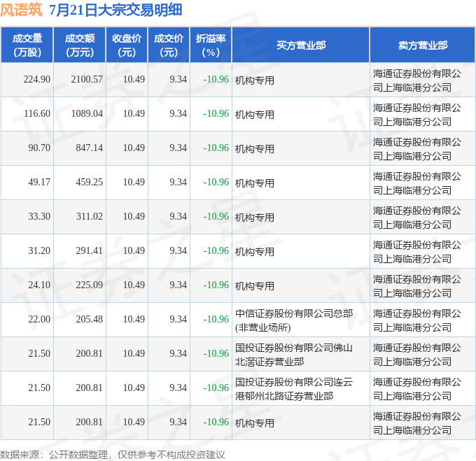Click the 风语筑 stock name in the title
The height and width of the screenshot is (461, 476).
21,10
